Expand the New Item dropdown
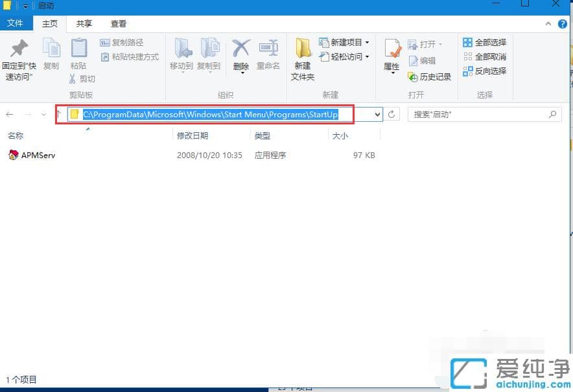Screen dimensions: 573x392 coord(366,43)
